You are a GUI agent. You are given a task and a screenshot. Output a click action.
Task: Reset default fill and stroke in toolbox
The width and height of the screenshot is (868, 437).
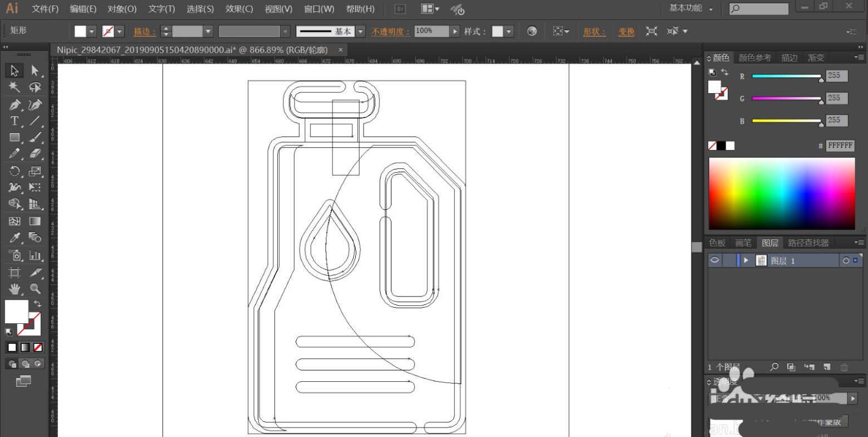point(9,332)
